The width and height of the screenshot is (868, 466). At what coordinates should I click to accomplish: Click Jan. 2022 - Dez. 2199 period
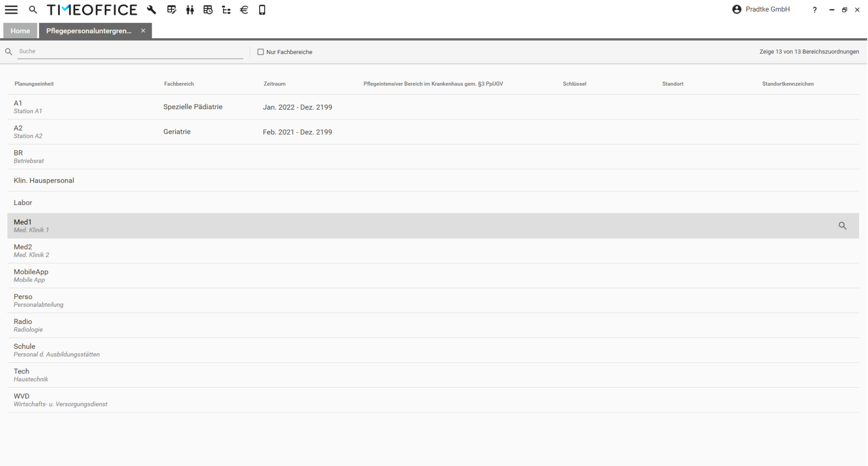click(x=298, y=107)
